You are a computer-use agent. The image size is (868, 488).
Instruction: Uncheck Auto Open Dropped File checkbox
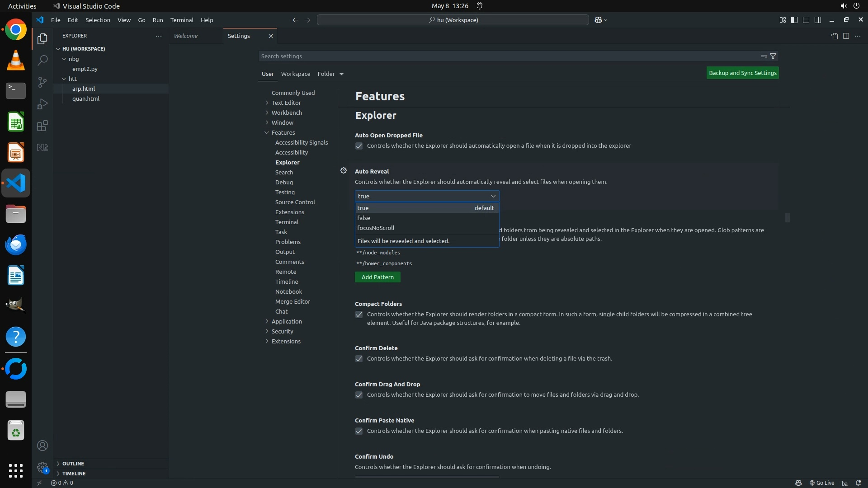pos(359,146)
